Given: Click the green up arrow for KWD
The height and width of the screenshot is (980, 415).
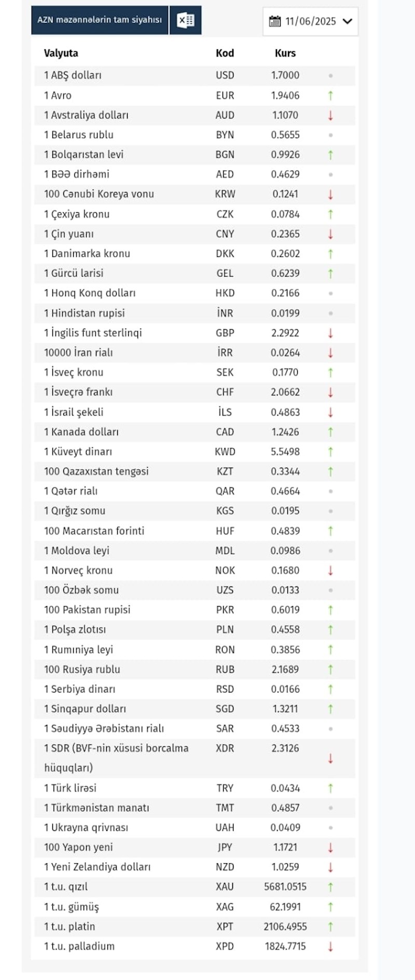Looking at the screenshot, I should [x=330, y=452].
